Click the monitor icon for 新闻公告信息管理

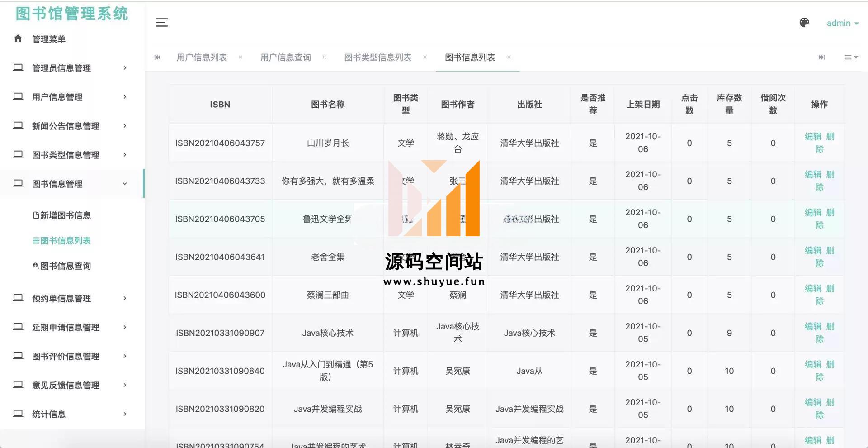click(x=18, y=125)
